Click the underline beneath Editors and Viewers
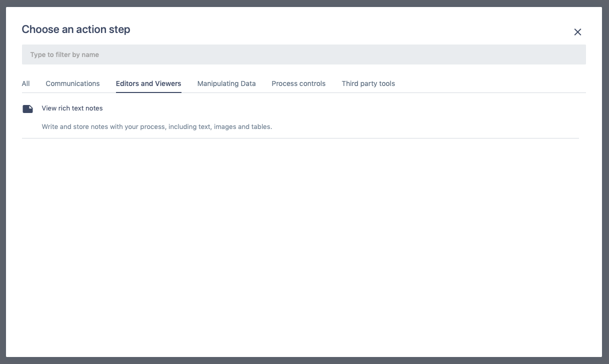 click(148, 92)
